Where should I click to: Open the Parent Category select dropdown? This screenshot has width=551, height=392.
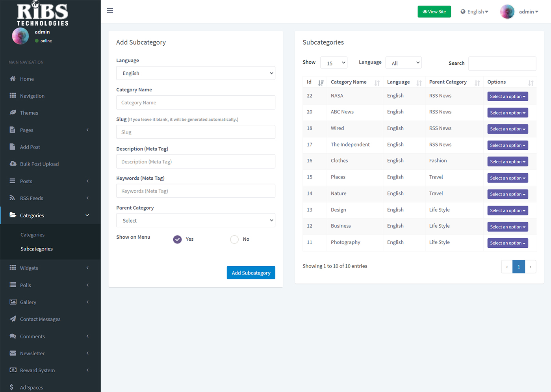pyautogui.click(x=195, y=221)
